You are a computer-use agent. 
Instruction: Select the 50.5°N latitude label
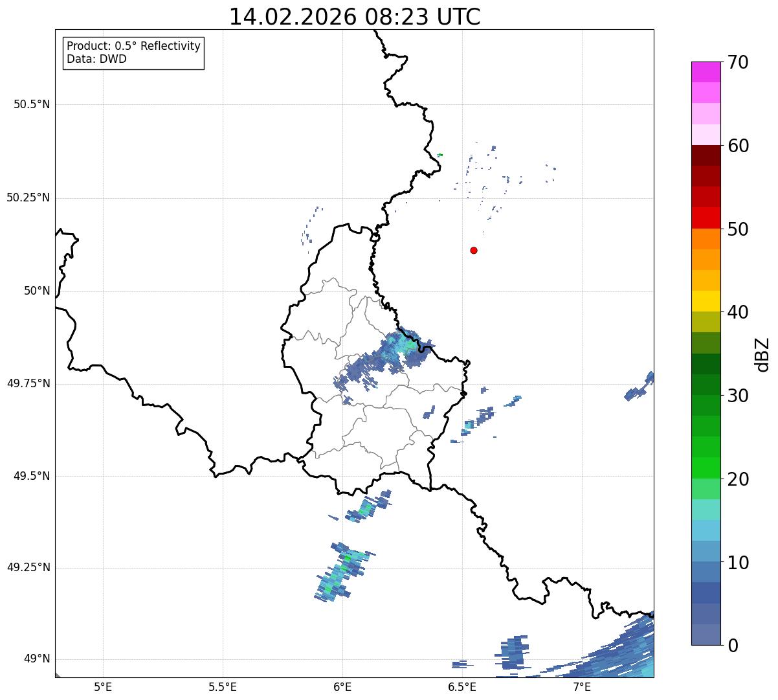(x=32, y=104)
